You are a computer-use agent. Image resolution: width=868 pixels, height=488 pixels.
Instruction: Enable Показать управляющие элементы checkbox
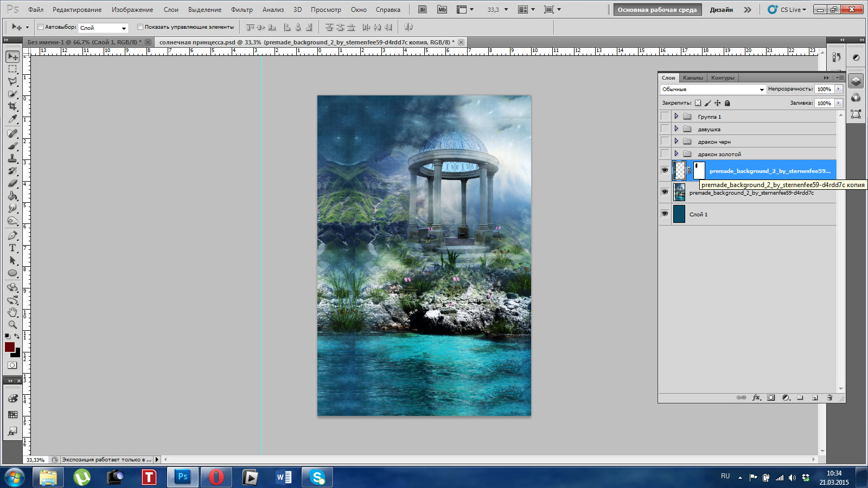tap(140, 27)
